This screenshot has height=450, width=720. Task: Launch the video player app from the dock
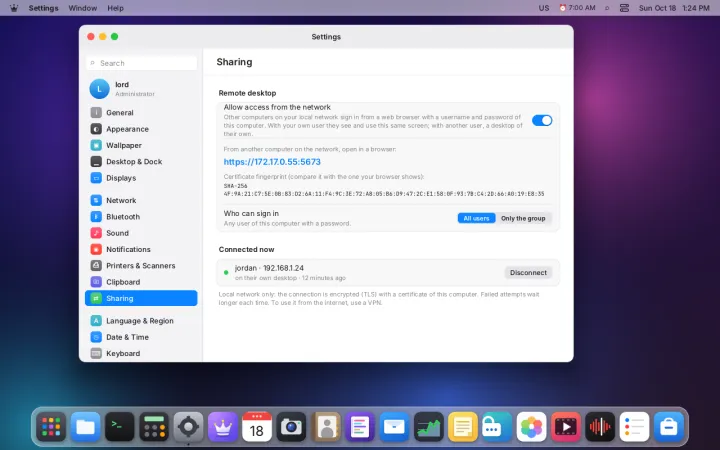point(566,427)
